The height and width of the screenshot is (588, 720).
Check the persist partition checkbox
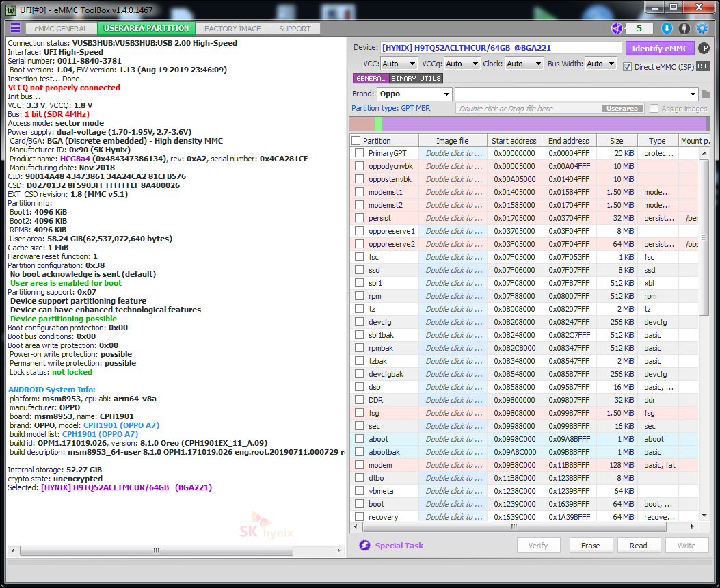tap(359, 218)
